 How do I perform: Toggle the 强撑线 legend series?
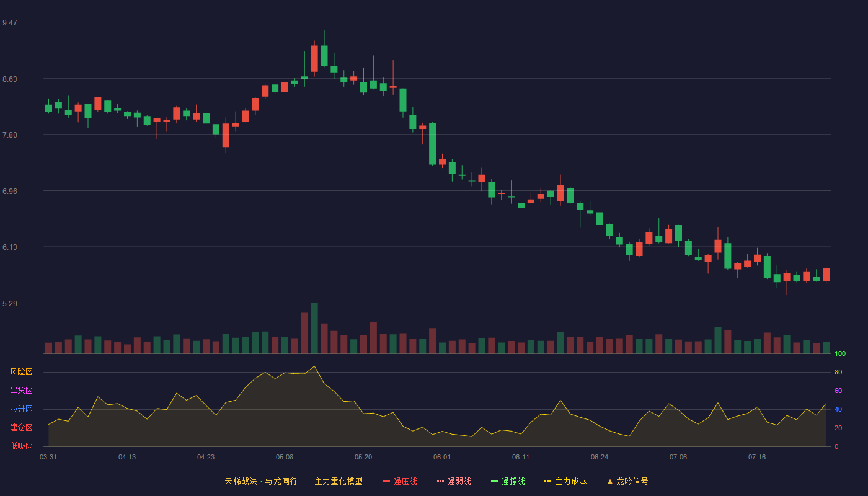click(508, 481)
